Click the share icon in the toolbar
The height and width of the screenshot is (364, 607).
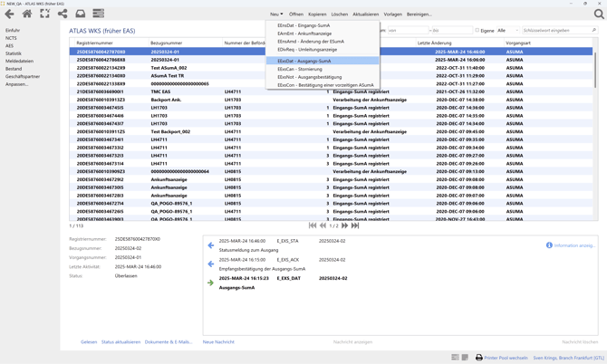tap(63, 14)
